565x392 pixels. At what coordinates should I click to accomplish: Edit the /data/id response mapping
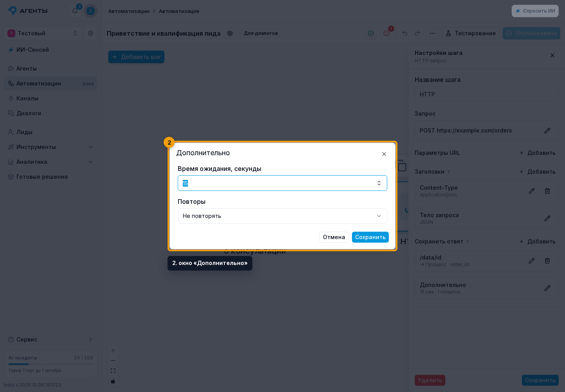tap(532, 261)
